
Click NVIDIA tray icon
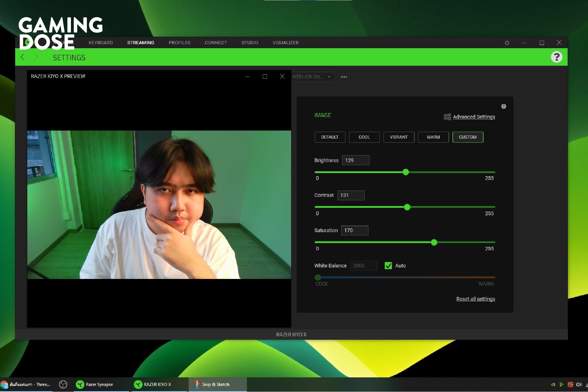click(553, 385)
